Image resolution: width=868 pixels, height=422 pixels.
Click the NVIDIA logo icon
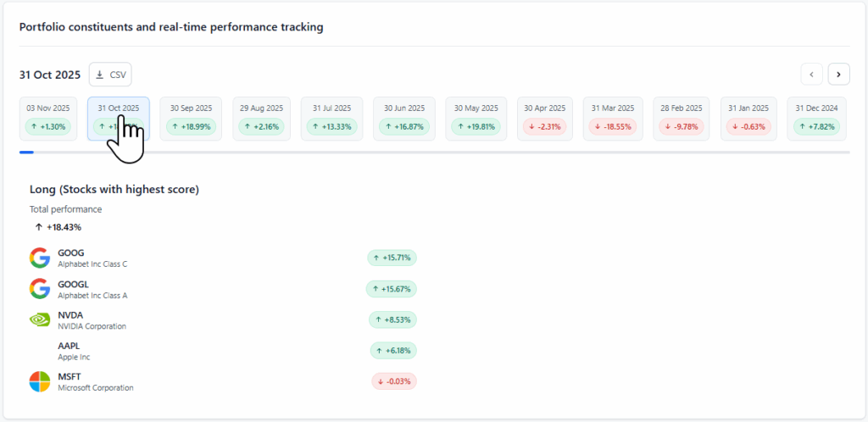click(39, 320)
